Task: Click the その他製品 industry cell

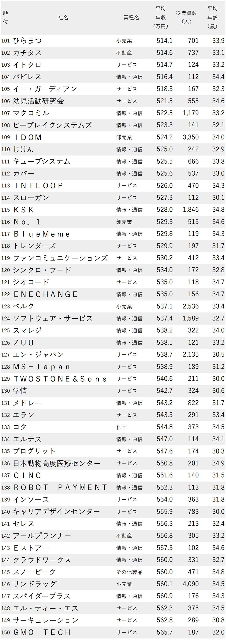Action: pyautogui.click(x=129, y=572)
